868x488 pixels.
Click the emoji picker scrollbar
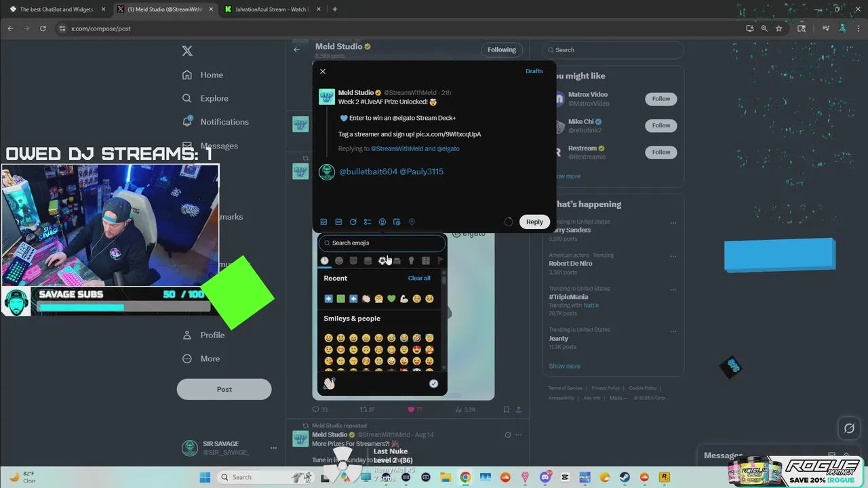[444, 279]
